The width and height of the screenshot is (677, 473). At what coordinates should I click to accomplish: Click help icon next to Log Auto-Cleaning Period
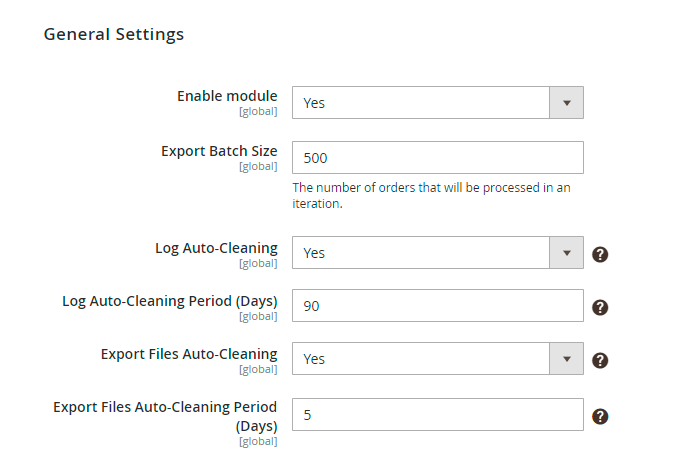(600, 307)
